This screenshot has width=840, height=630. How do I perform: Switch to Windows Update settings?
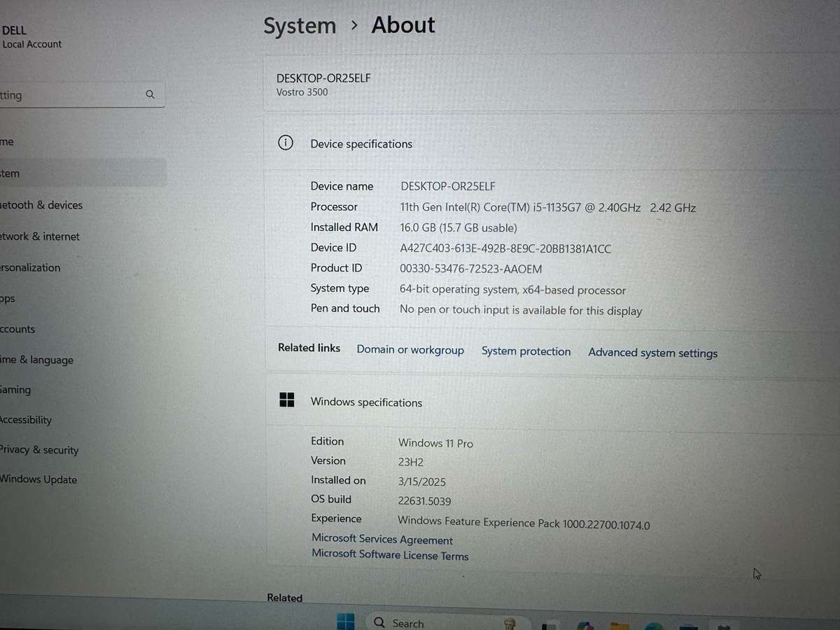[x=38, y=479]
